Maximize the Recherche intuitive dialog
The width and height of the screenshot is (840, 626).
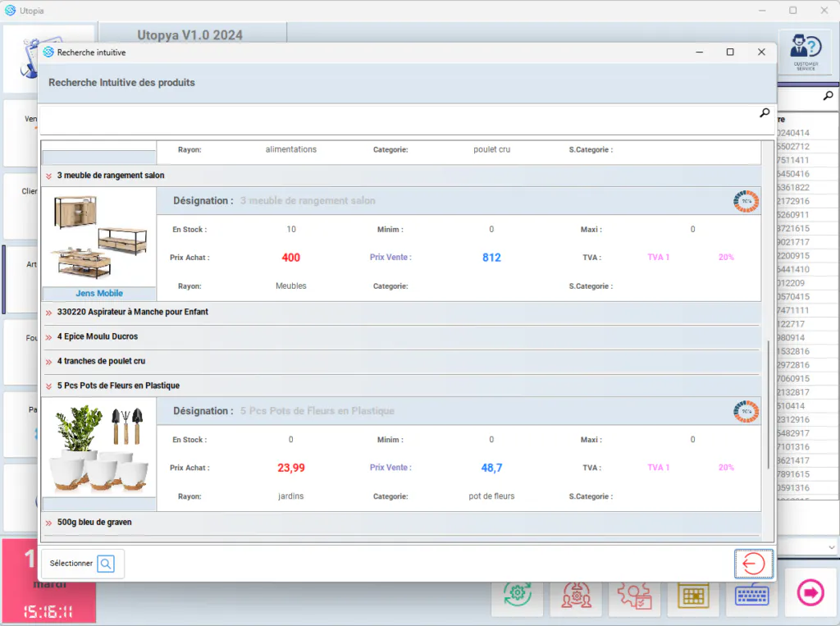(729, 52)
